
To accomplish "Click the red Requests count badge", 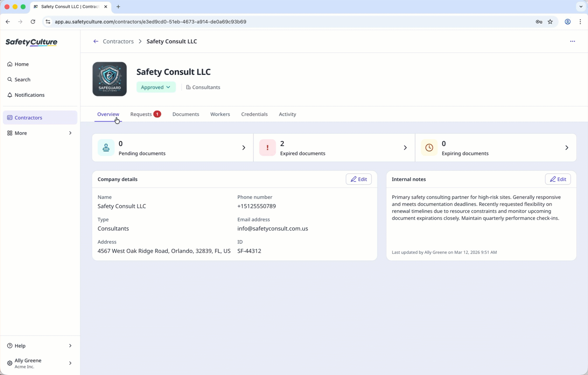I will (157, 114).
